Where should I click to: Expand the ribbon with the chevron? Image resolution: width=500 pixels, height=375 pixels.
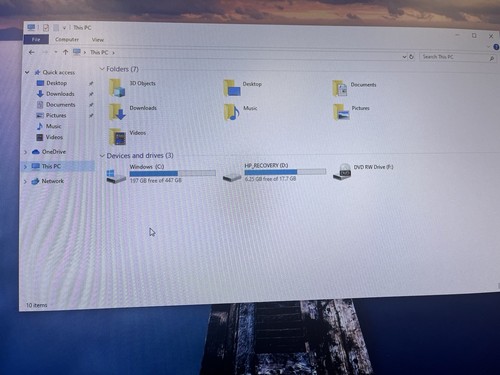[x=489, y=47]
